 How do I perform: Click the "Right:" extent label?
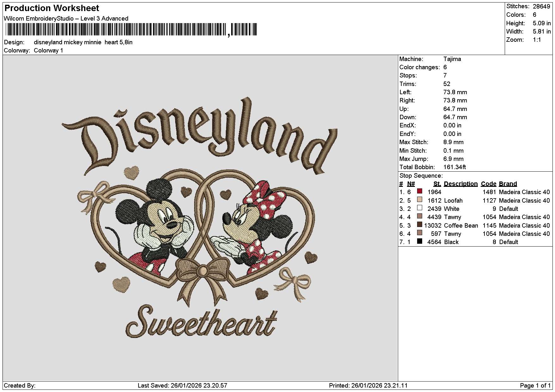coord(407,101)
